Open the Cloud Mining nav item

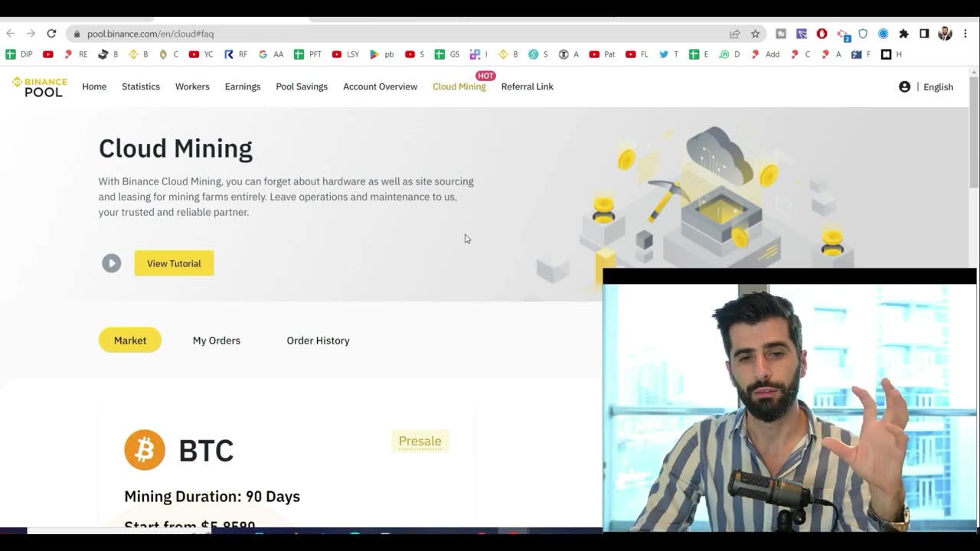(459, 86)
